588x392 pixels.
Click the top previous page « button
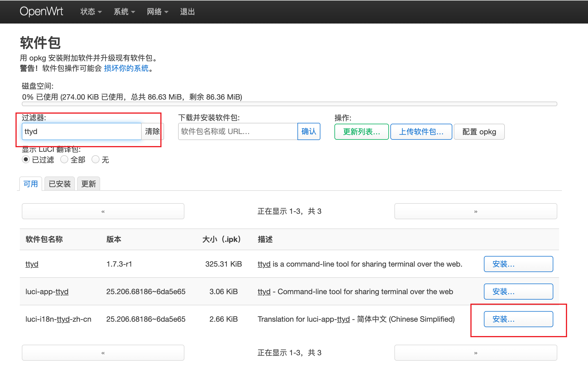[103, 211]
